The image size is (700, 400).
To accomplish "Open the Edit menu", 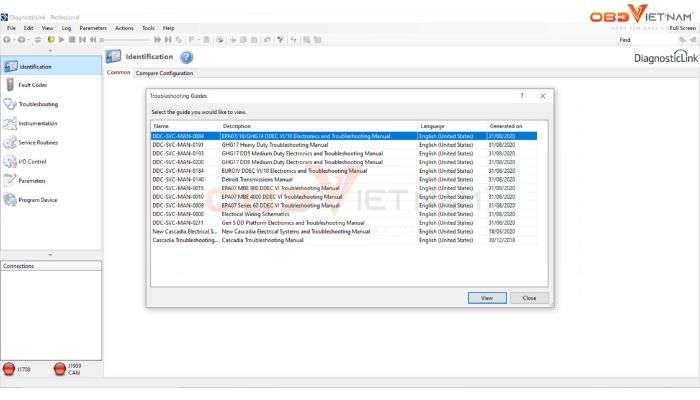I will (x=29, y=28).
